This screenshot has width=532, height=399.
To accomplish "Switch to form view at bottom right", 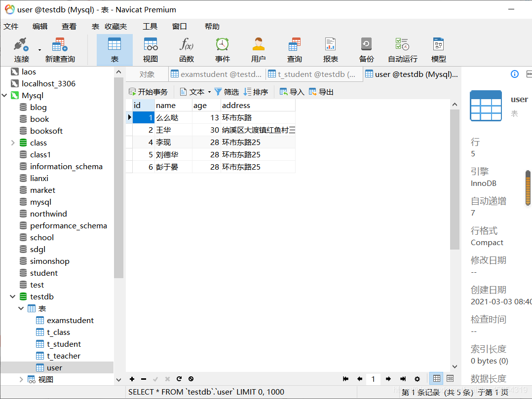I will (x=449, y=378).
